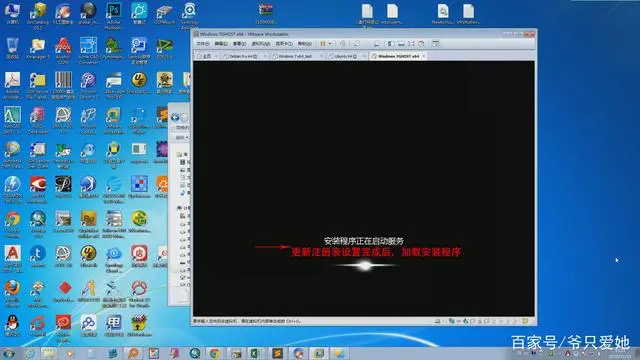Open the Xmanager desktop shortcut

pos(38,48)
